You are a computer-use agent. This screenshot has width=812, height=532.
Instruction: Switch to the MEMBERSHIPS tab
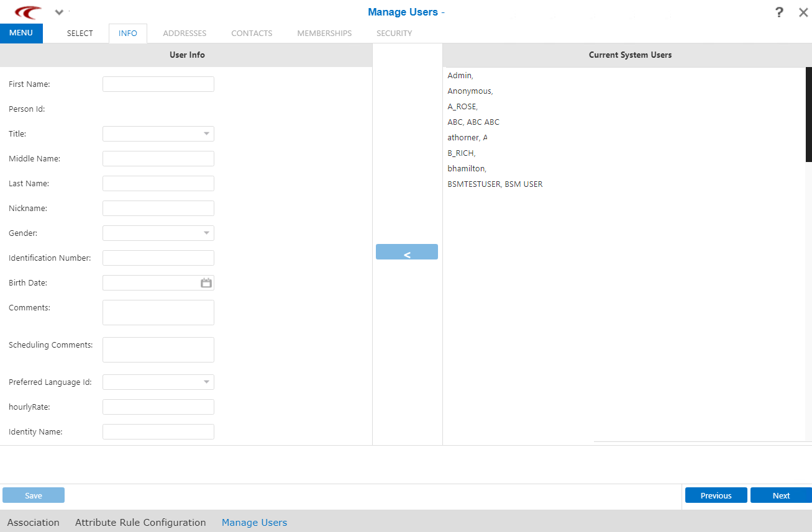(x=324, y=33)
